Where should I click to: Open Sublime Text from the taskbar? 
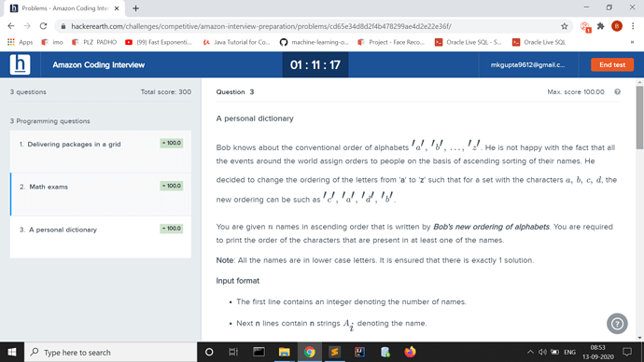(334, 352)
